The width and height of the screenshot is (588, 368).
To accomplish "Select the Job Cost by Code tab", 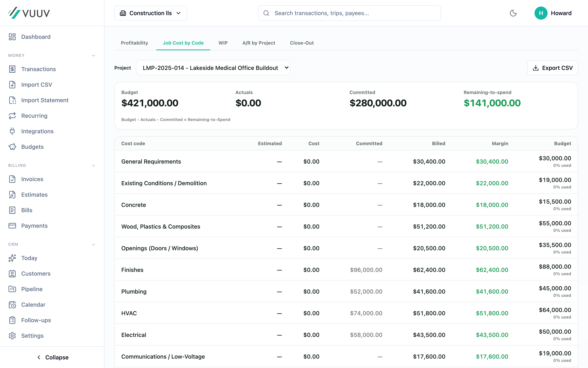I will [183, 43].
